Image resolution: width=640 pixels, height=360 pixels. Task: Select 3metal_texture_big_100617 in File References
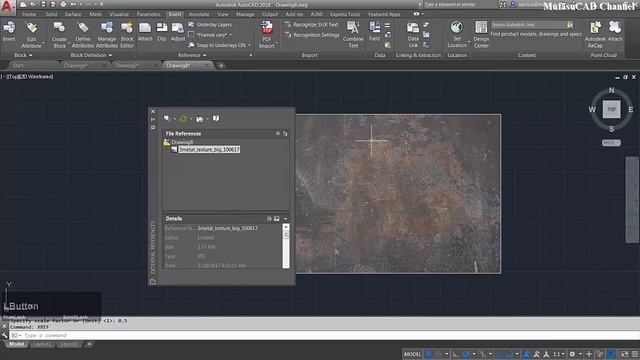[209, 149]
